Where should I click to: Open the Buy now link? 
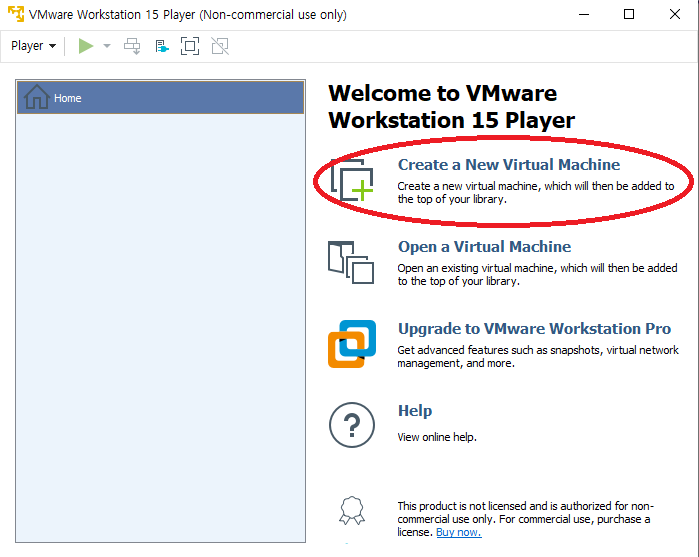(x=459, y=532)
